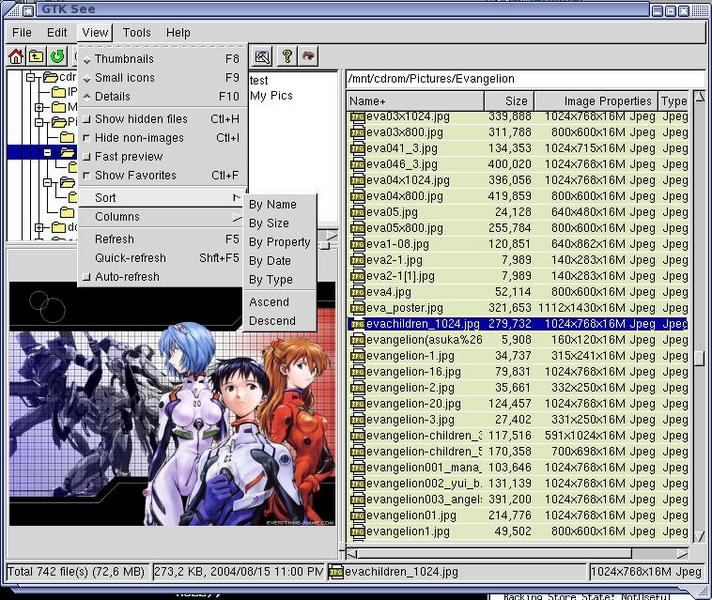Click the cdr open-folder icon in tree
Screen dimensions: 712x600
(50, 78)
